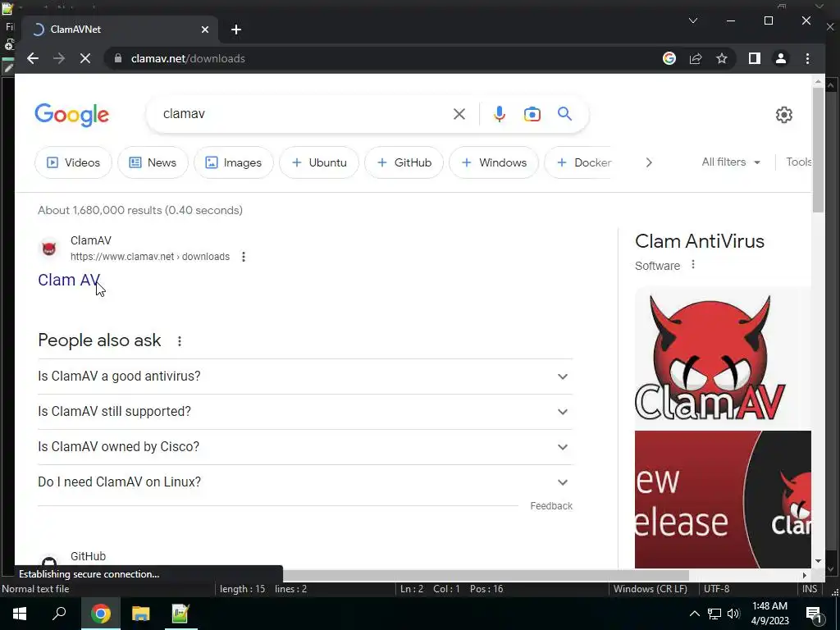
Task: Filter results by Videos
Action: point(73,162)
